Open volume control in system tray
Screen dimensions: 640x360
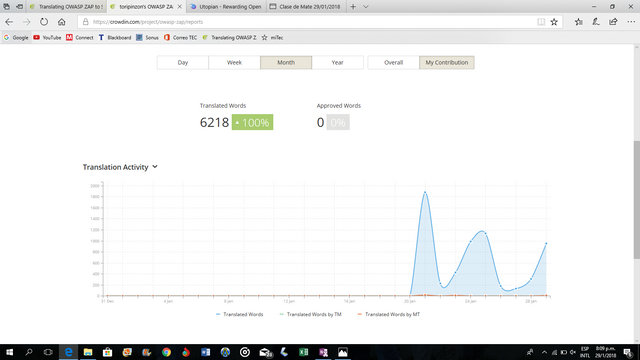[573, 352]
